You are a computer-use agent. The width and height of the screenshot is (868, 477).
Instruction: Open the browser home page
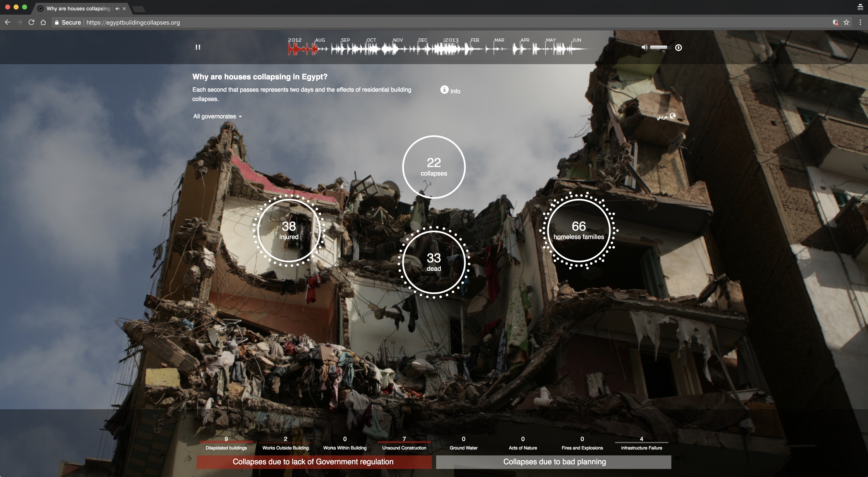(43, 22)
